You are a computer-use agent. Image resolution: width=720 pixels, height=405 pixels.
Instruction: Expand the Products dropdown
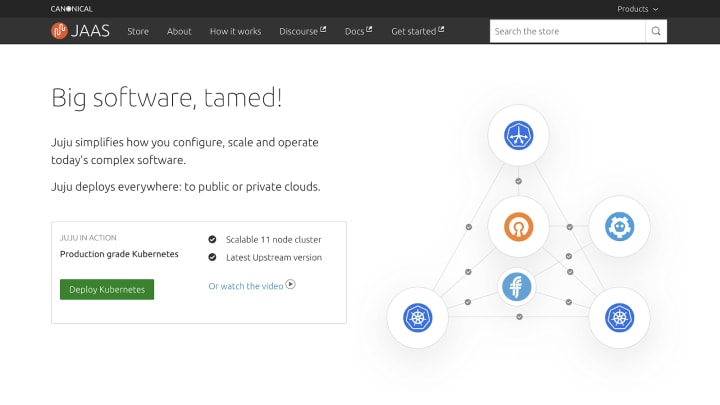tap(637, 9)
